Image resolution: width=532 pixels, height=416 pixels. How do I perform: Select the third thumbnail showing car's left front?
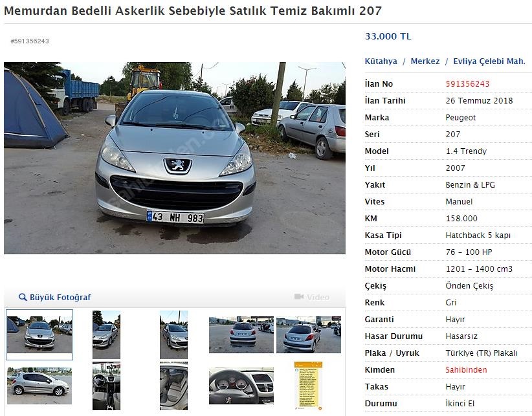click(173, 334)
